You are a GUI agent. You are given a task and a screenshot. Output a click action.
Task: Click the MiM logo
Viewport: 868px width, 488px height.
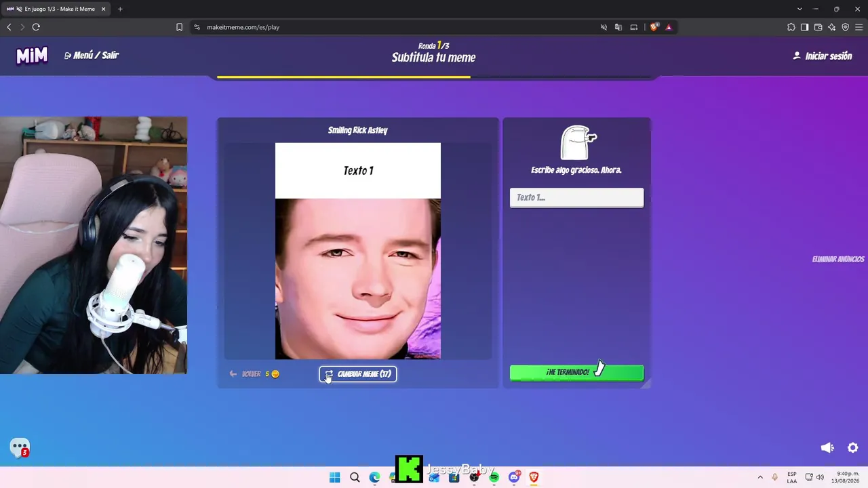coord(32,56)
